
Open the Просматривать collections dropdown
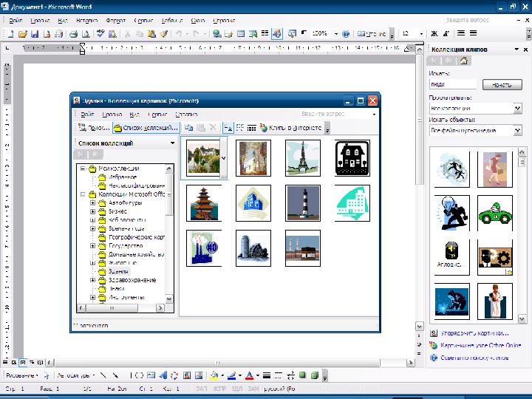click(x=517, y=109)
